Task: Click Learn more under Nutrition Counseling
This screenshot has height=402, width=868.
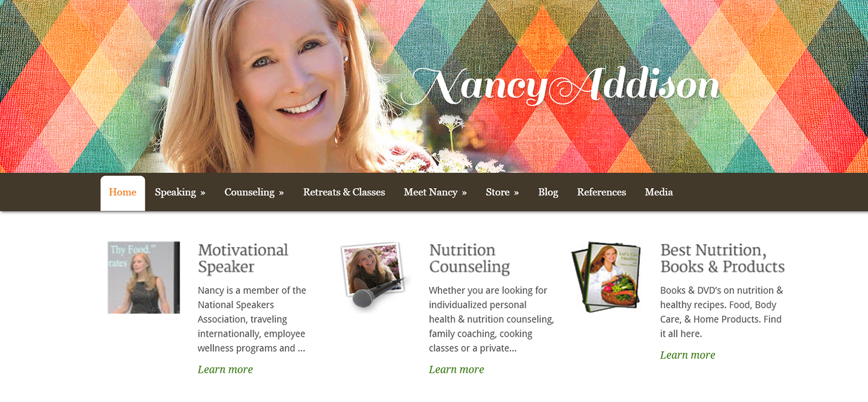Action: point(456,369)
